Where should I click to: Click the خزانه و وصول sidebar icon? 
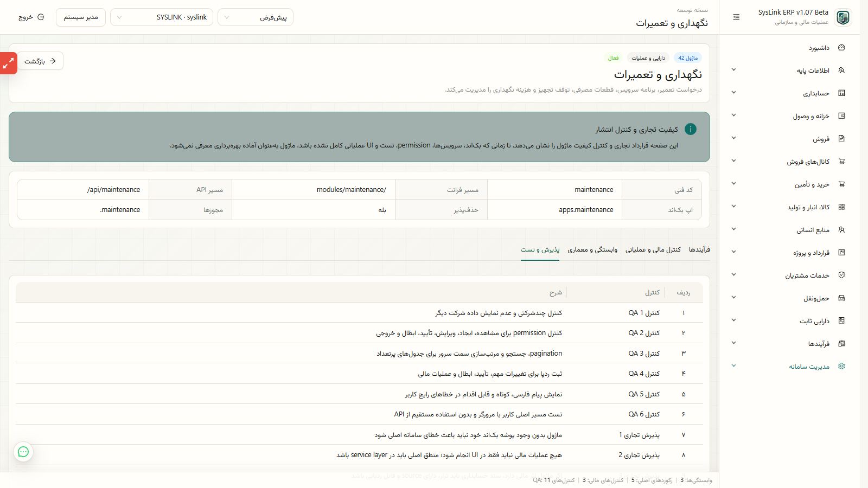(841, 116)
